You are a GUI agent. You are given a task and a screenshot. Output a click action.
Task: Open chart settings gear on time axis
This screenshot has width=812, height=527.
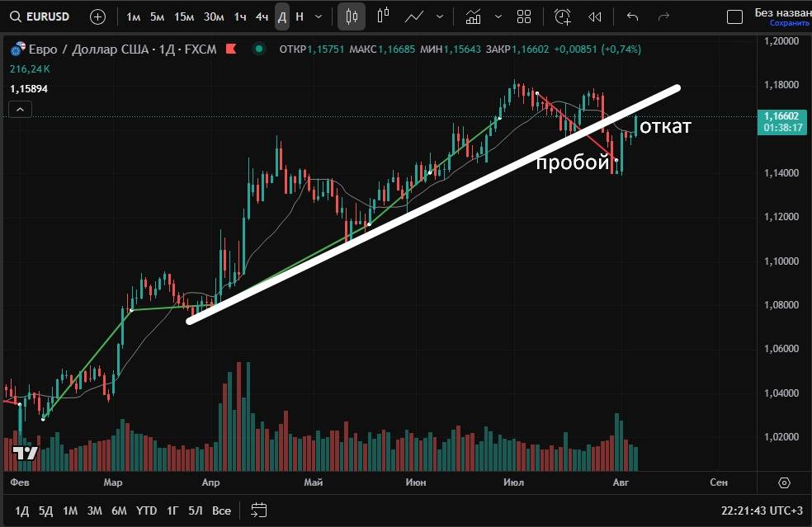[x=784, y=482]
